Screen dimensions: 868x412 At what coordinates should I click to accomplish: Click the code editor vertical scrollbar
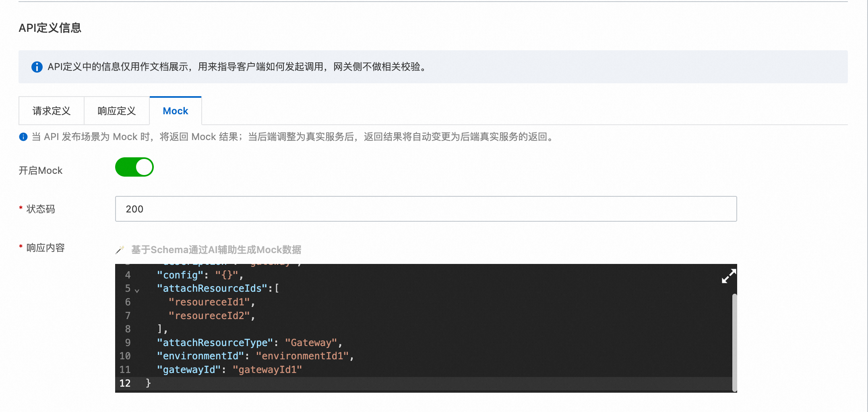click(734, 342)
